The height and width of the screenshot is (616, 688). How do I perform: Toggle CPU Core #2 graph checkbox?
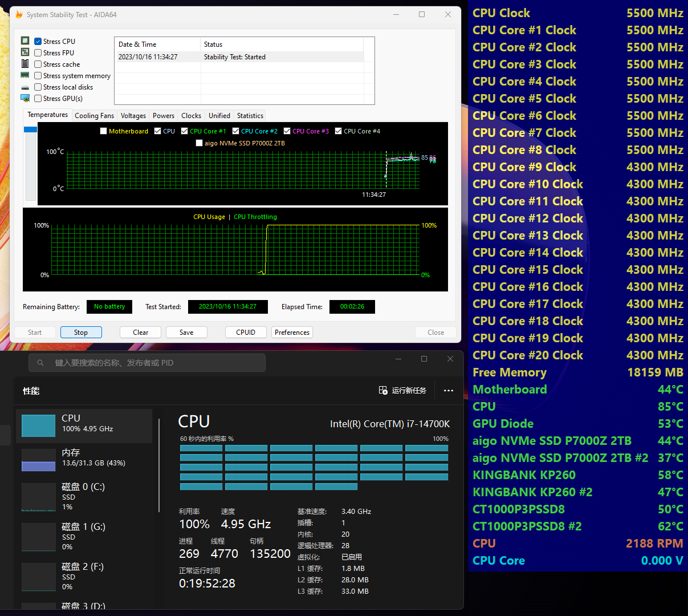(x=235, y=131)
